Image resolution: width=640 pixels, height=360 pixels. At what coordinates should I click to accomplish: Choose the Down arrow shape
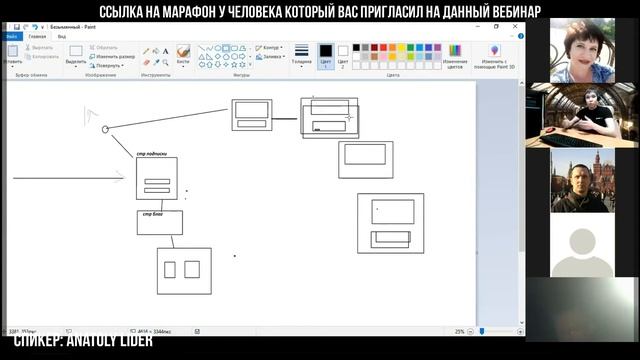(x=218, y=64)
